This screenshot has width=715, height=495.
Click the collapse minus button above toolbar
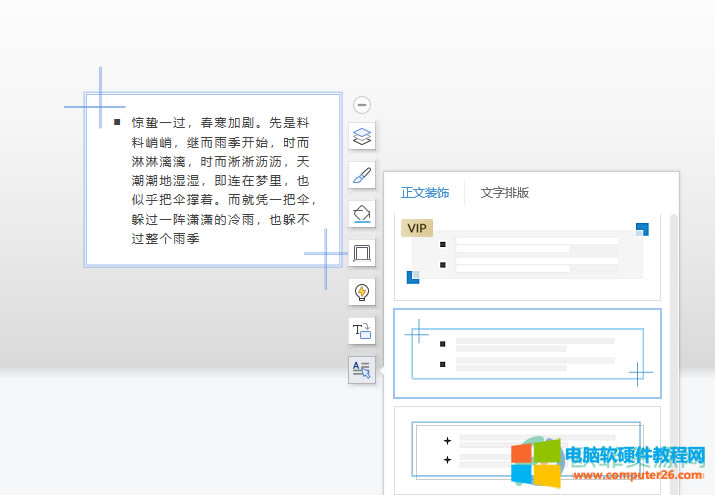point(362,105)
